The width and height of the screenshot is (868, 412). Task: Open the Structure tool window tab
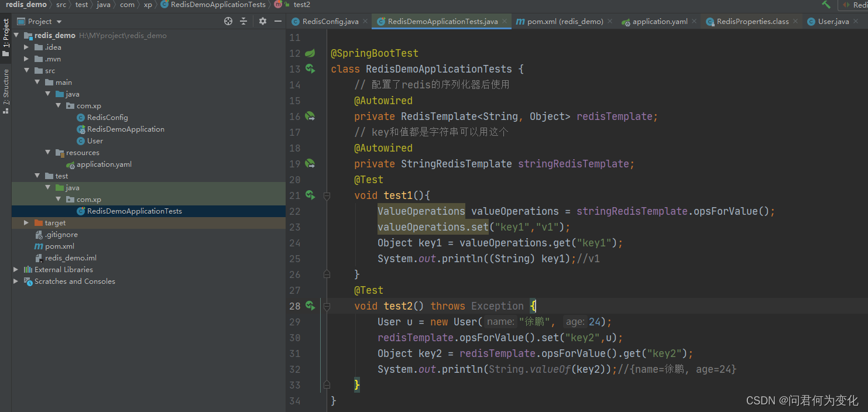[x=6, y=91]
